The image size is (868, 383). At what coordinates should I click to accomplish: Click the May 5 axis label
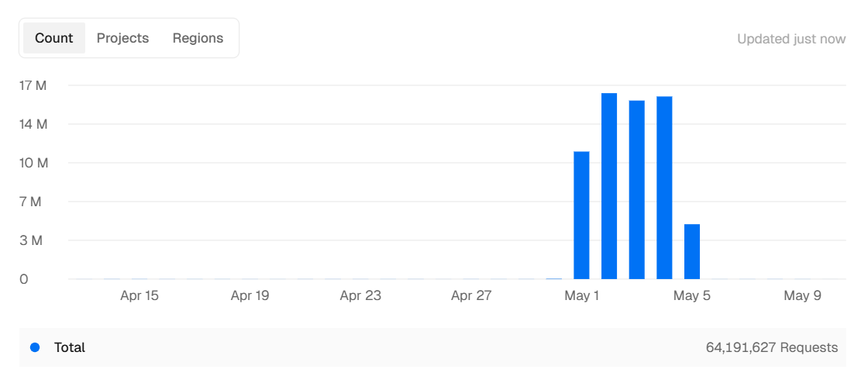click(x=692, y=295)
